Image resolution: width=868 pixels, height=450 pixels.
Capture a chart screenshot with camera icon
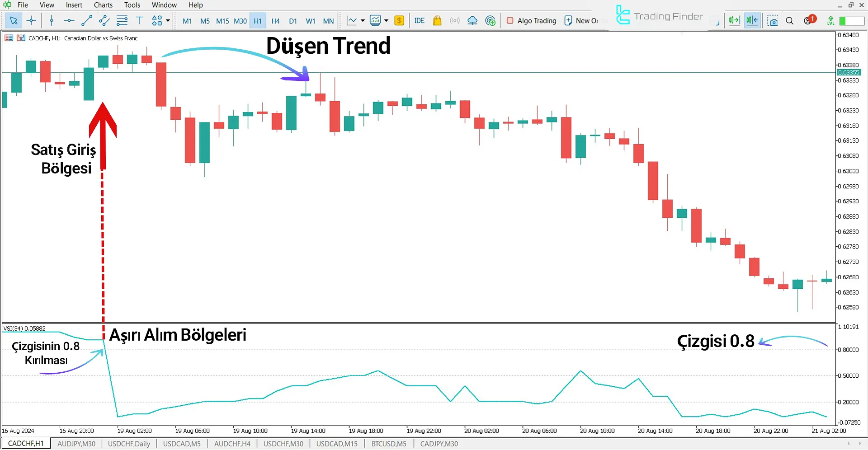[772, 20]
